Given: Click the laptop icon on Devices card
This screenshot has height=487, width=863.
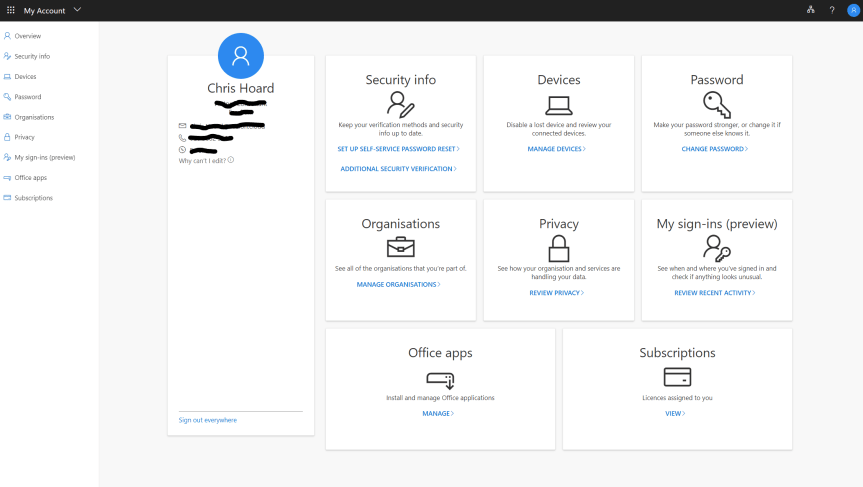Looking at the screenshot, I should 558,105.
